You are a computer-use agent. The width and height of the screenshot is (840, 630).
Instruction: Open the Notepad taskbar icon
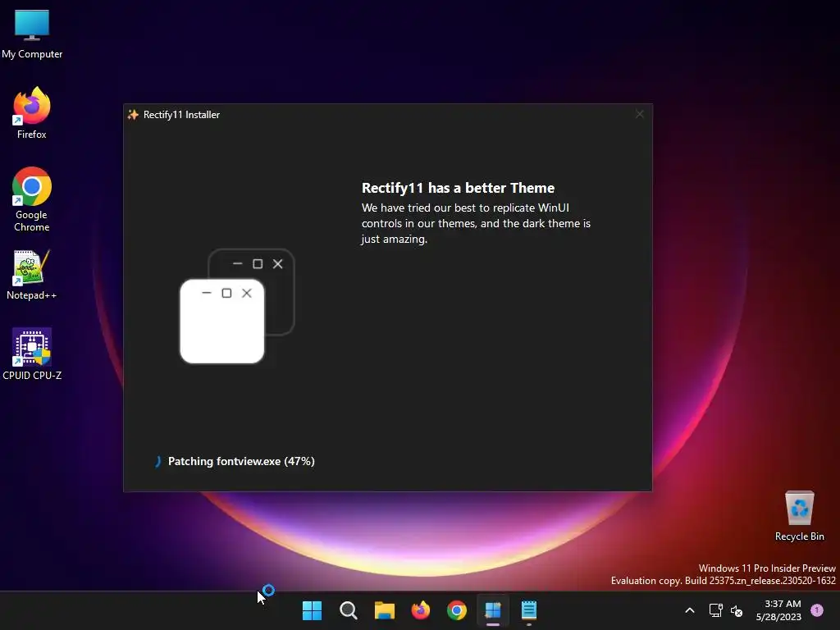coord(529,610)
